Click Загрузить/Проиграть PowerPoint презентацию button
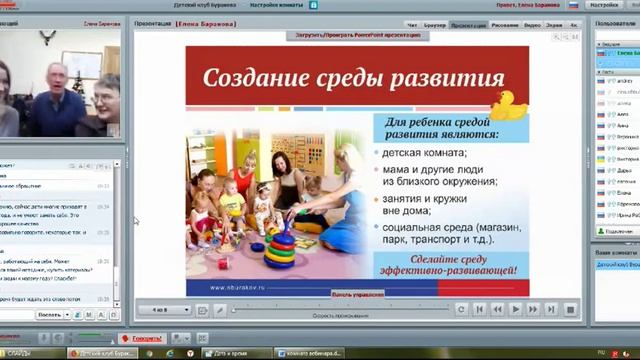 coord(358,36)
